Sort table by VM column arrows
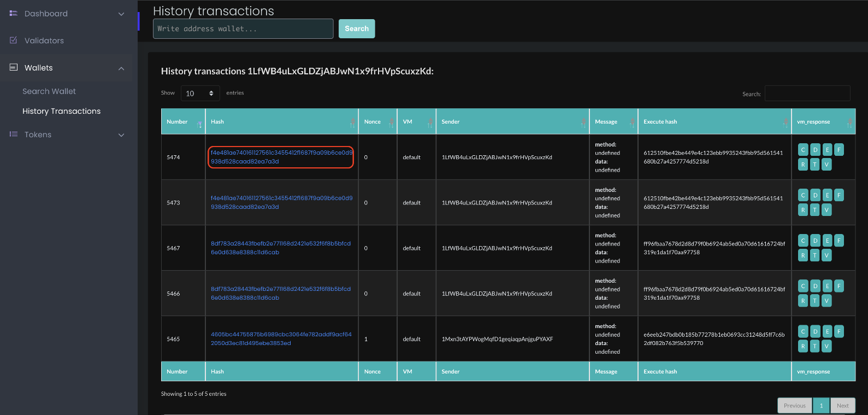The height and width of the screenshot is (415, 868). 430,124
